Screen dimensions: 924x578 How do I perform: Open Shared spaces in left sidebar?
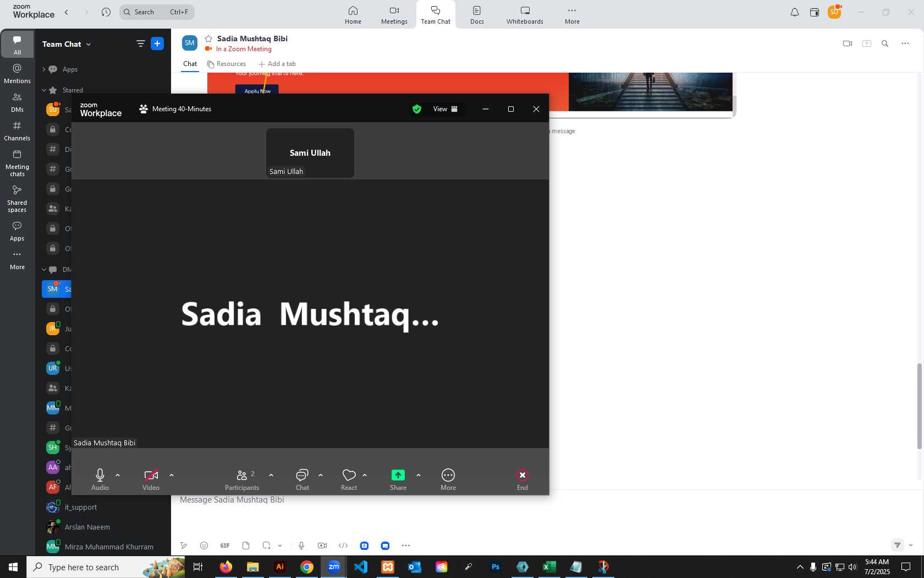click(x=17, y=199)
